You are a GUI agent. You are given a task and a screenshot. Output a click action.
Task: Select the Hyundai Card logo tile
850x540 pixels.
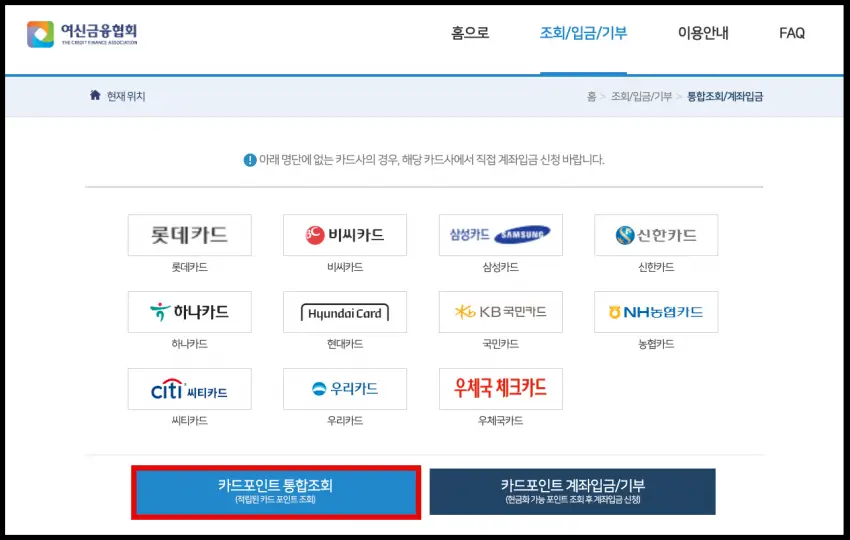click(x=345, y=312)
